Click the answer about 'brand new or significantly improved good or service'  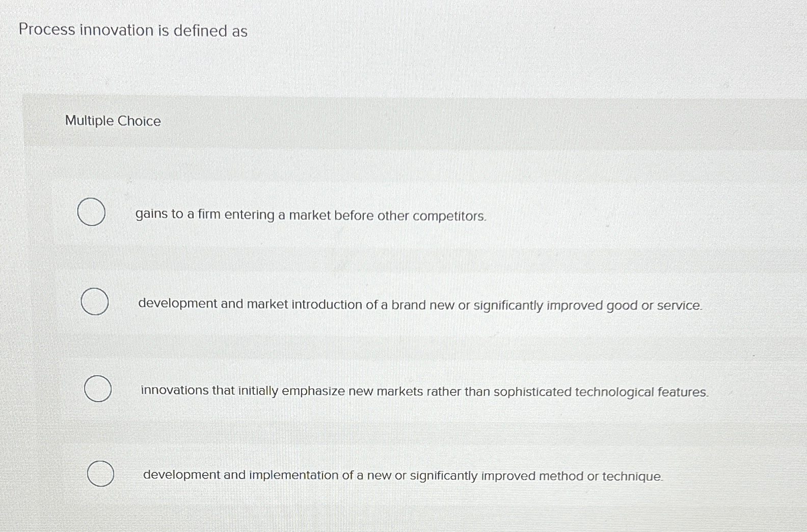[420, 305]
